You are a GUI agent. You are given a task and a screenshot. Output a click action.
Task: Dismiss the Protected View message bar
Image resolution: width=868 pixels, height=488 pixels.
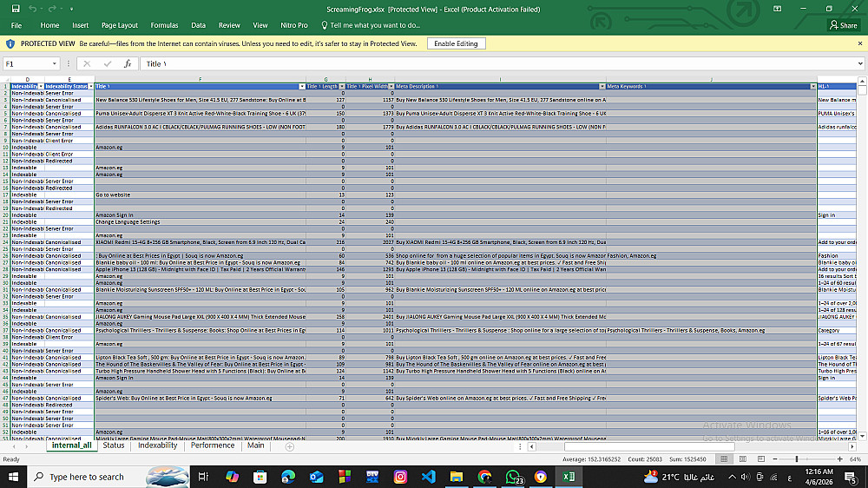coord(859,43)
